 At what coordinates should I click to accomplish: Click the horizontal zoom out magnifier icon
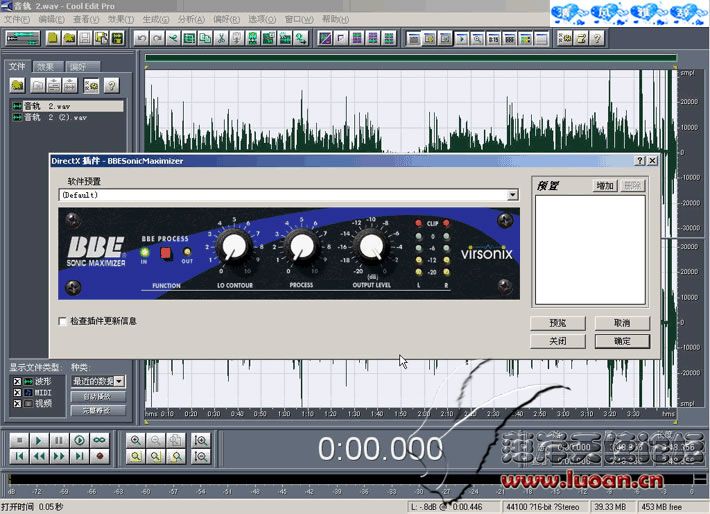pos(156,440)
